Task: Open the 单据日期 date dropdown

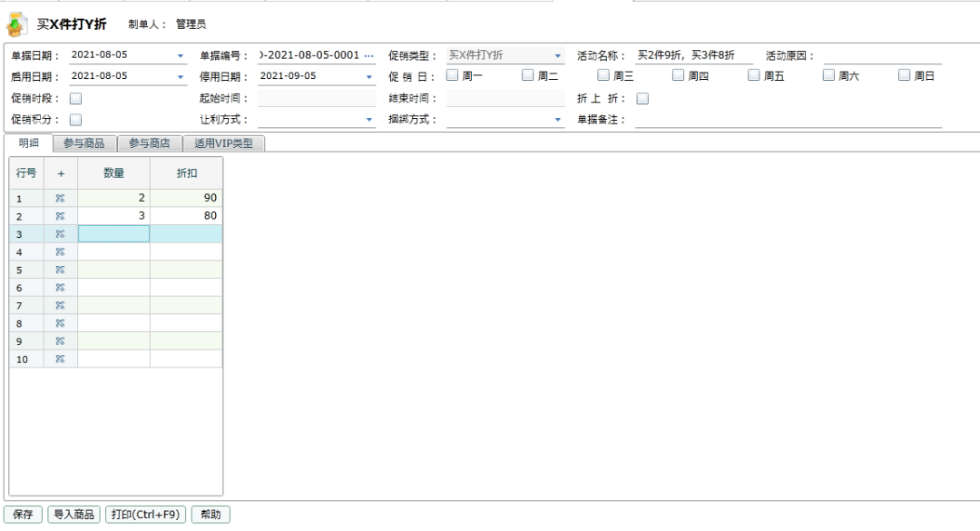Action: pyautogui.click(x=180, y=55)
